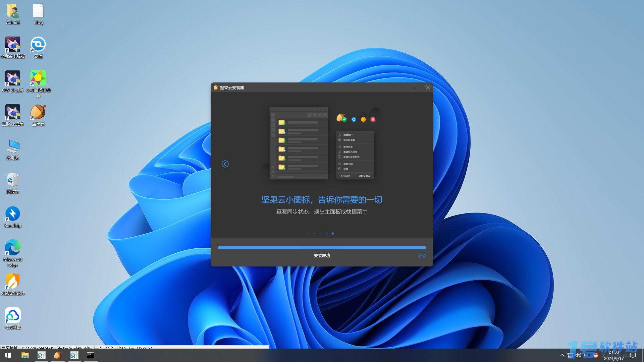Screen dimensions: 644x362
Task: Select the 火绒安全软件 desktop shortcut
Action: (x=13, y=285)
